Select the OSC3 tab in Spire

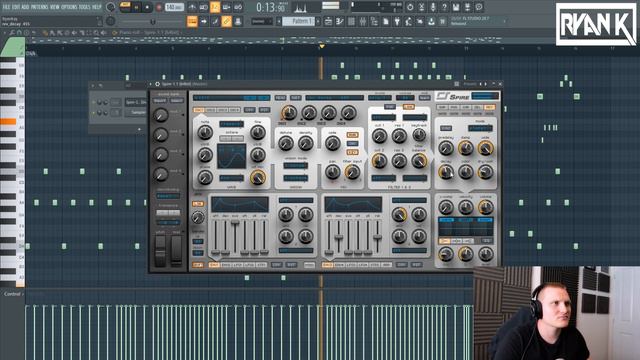pyautogui.click(x=222, y=110)
